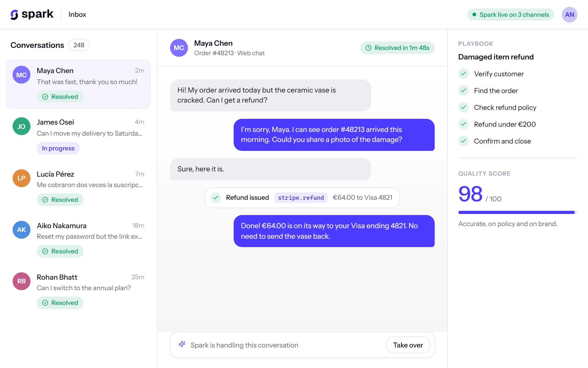The height and width of the screenshot is (368, 588).
Task: Click the cracked ceramic vase message
Action: [x=270, y=95]
